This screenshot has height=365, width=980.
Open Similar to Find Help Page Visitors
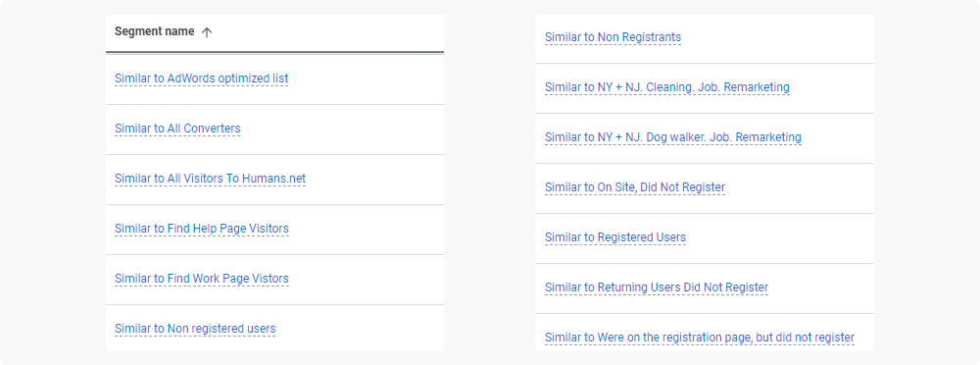[x=201, y=229]
